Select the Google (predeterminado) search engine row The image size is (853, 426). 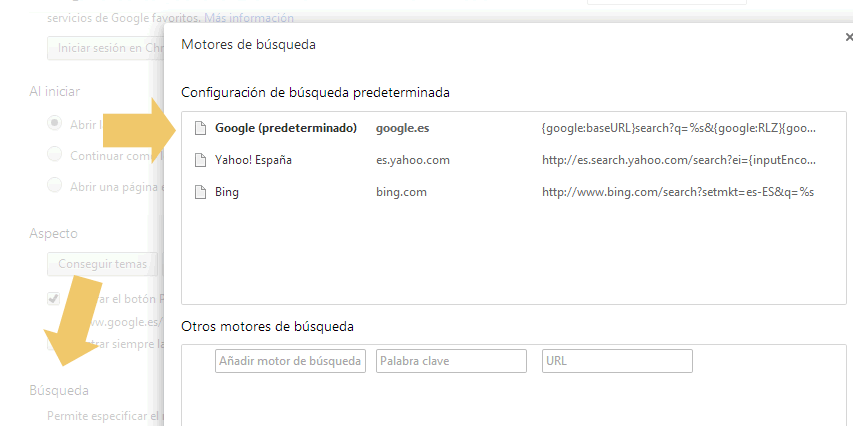514,128
